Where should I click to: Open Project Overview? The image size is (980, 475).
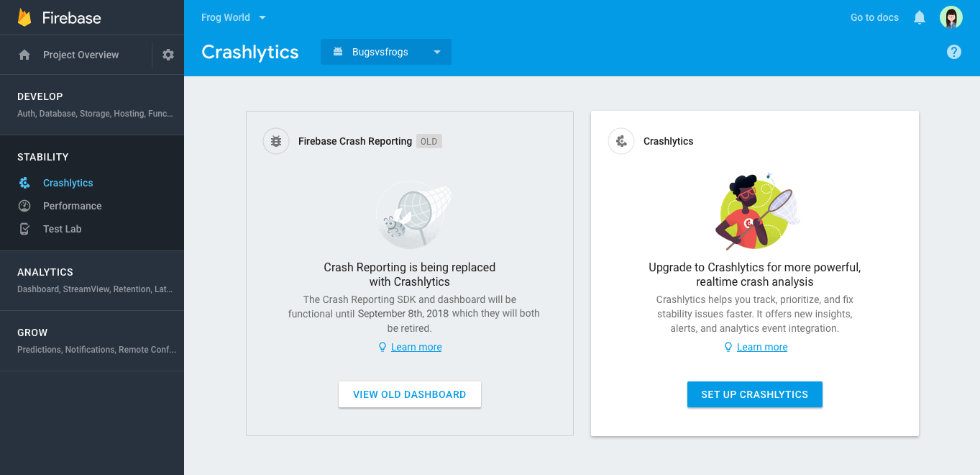(81, 55)
